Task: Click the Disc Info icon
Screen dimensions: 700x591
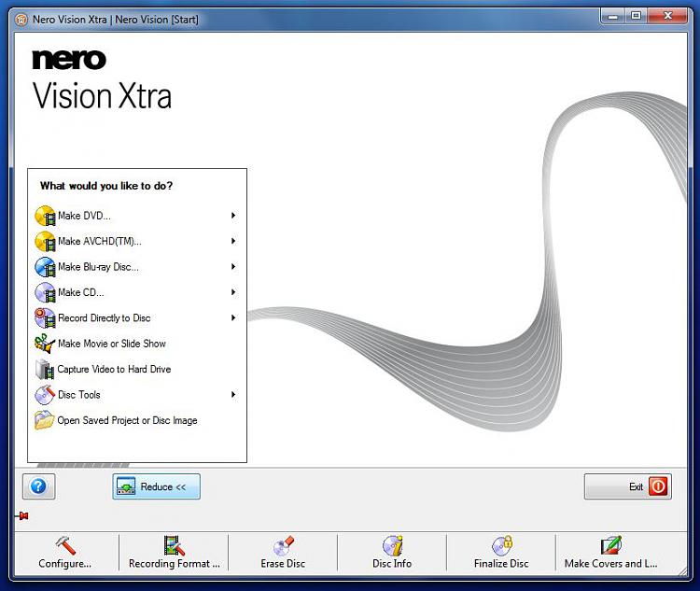Action: (392, 545)
